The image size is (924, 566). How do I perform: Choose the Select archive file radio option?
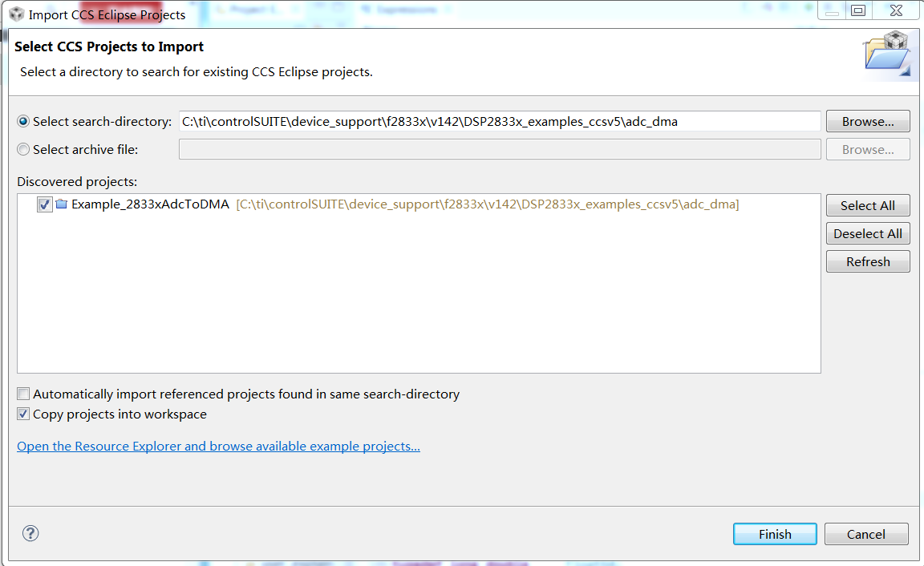[23, 150]
